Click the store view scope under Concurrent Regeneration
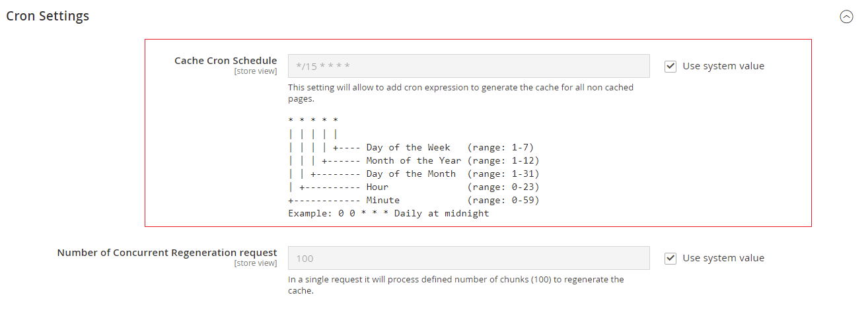 (256, 263)
